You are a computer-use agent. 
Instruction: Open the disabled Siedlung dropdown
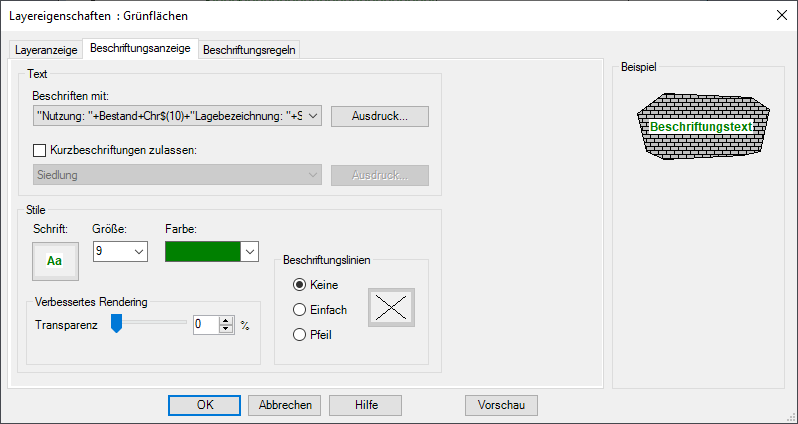(177, 175)
